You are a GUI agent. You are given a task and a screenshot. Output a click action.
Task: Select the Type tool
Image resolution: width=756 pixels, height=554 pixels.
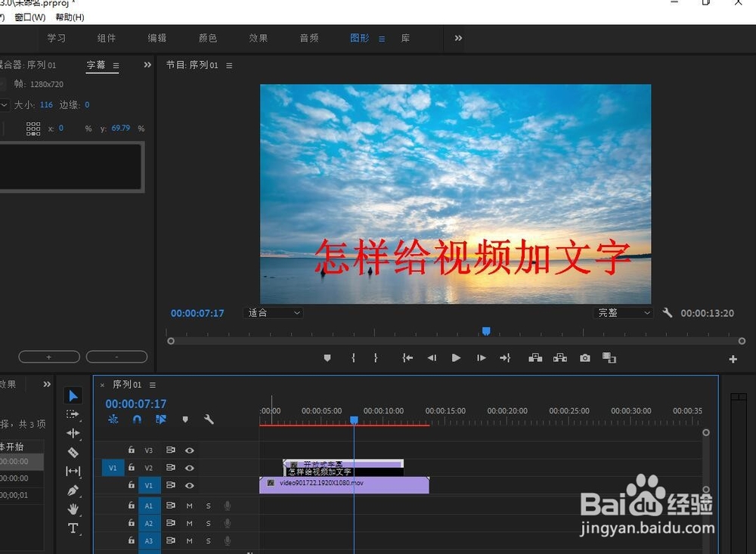click(x=73, y=529)
